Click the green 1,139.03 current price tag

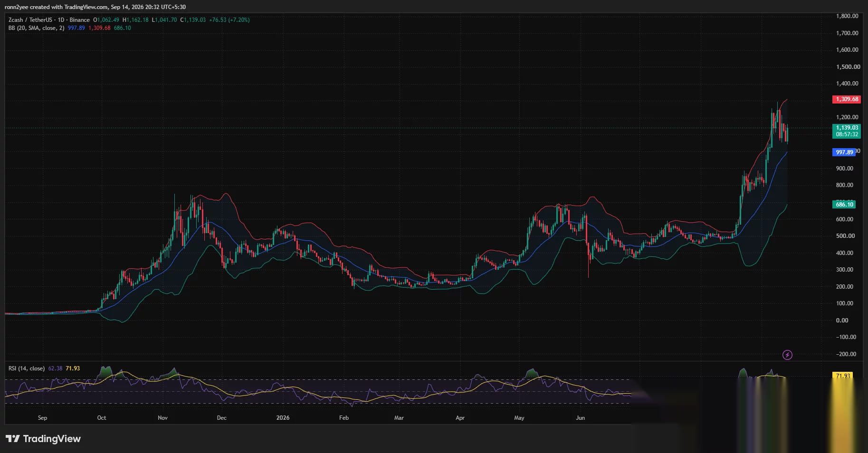click(x=847, y=131)
